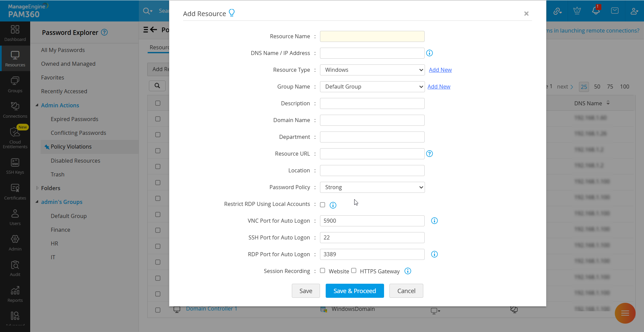
Task: Open Reports in the left sidebar
Action: [15, 294]
